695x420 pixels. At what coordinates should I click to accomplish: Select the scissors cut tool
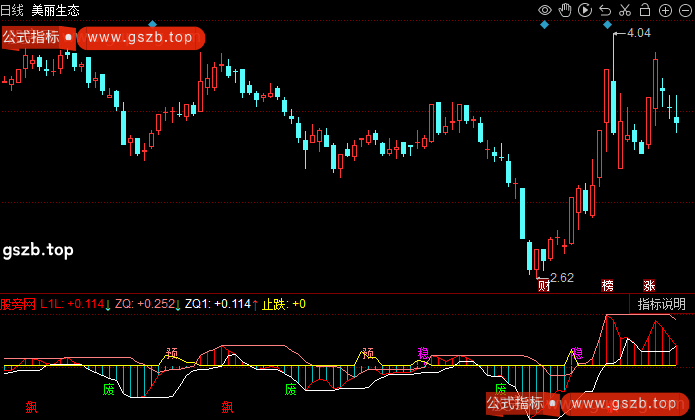coord(624,10)
